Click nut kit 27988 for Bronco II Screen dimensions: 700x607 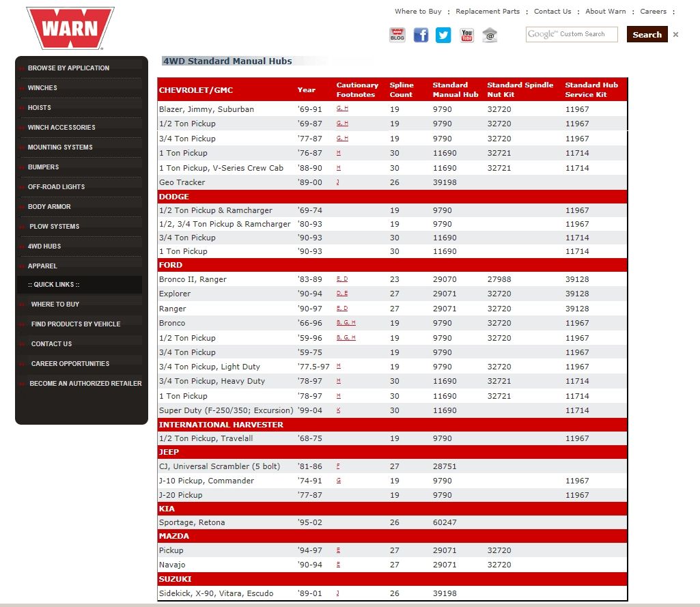point(499,279)
